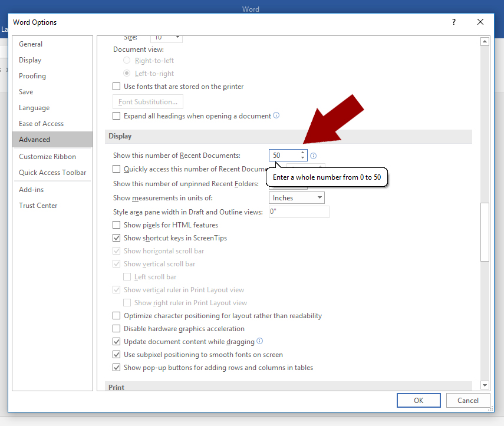The width and height of the screenshot is (504, 426).
Task: Click the Font Substitution button
Action: point(148,102)
